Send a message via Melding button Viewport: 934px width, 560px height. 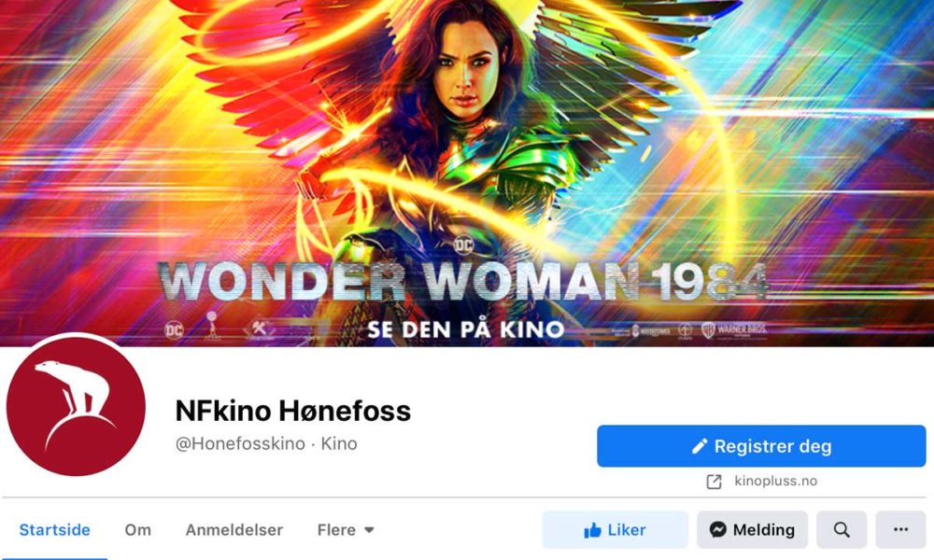click(x=752, y=529)
